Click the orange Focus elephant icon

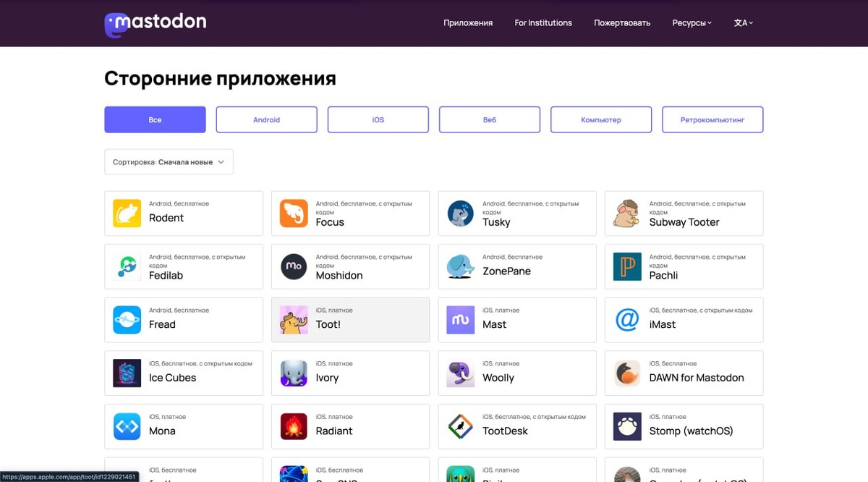pos(294,213)
